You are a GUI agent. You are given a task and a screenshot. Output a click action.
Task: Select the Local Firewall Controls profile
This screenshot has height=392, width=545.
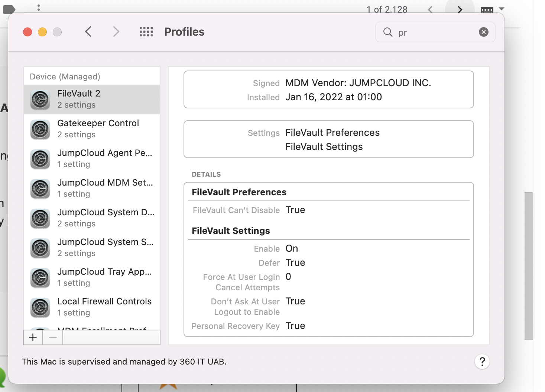click(92, 307)
